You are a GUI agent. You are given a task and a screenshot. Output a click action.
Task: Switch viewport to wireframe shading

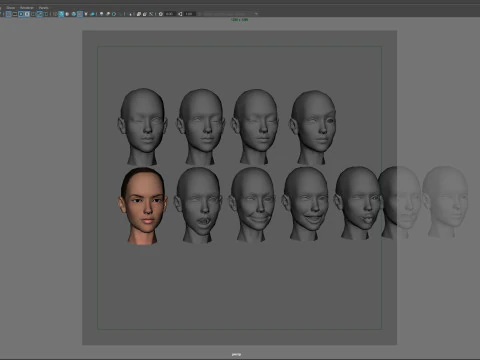click(x=55, y=14)
